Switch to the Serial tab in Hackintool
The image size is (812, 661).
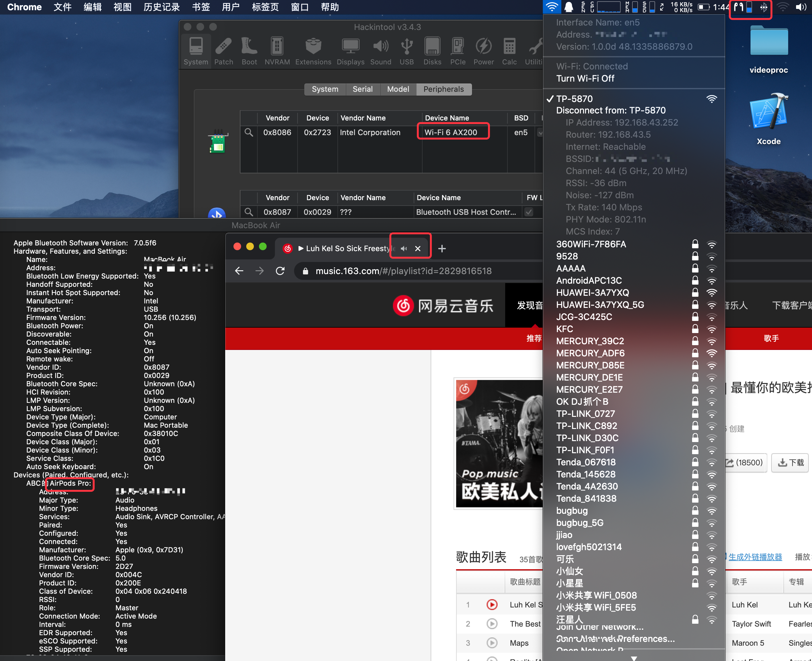pyautogui.click(x=362, y=89)
